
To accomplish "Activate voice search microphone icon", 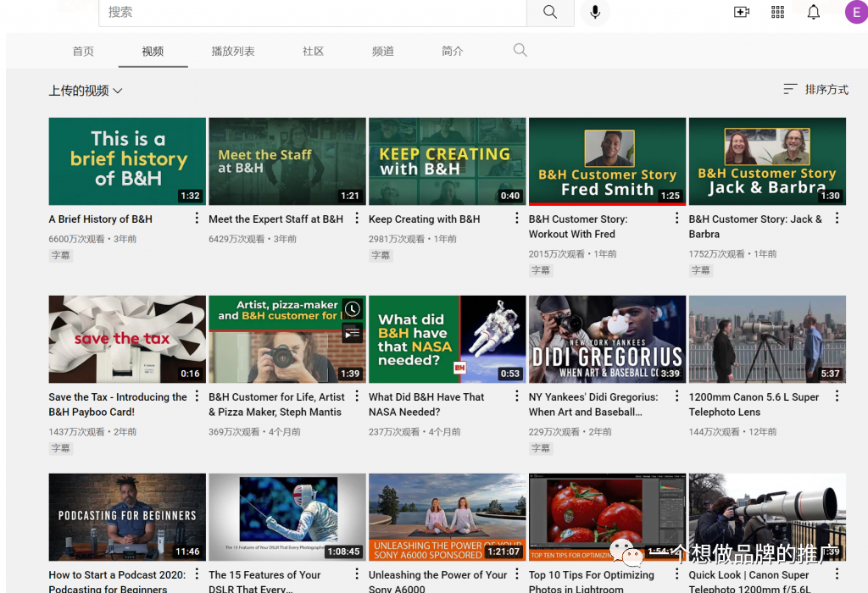I will click(x=595, y=12).
